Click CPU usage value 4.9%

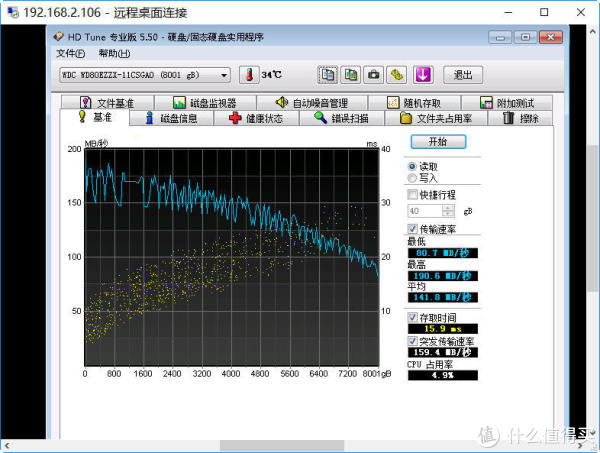(x=443, y=375)
